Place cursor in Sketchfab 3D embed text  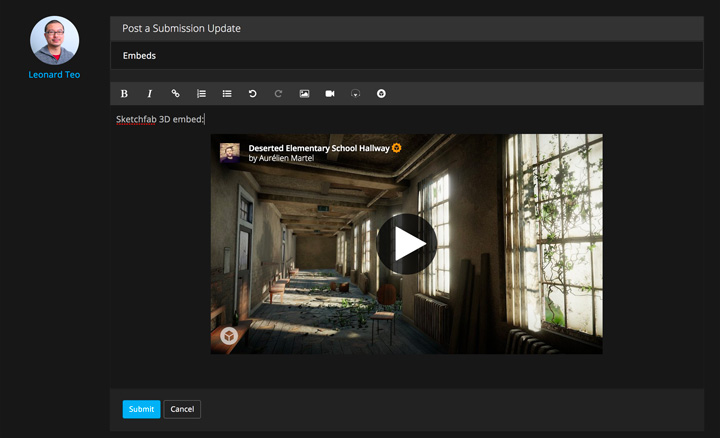(x=159, y=119)
